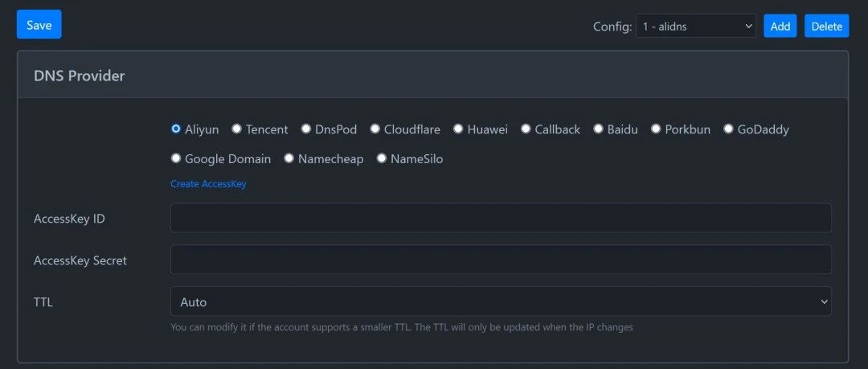Choose the Callback provider option
868x369 pixels.
(x=526, y=129)
